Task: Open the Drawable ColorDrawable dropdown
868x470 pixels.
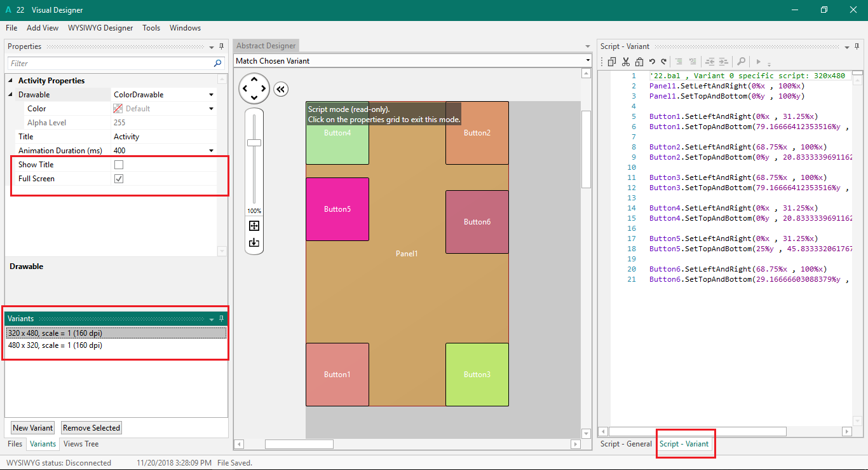Action: click(x=211, y=95)
